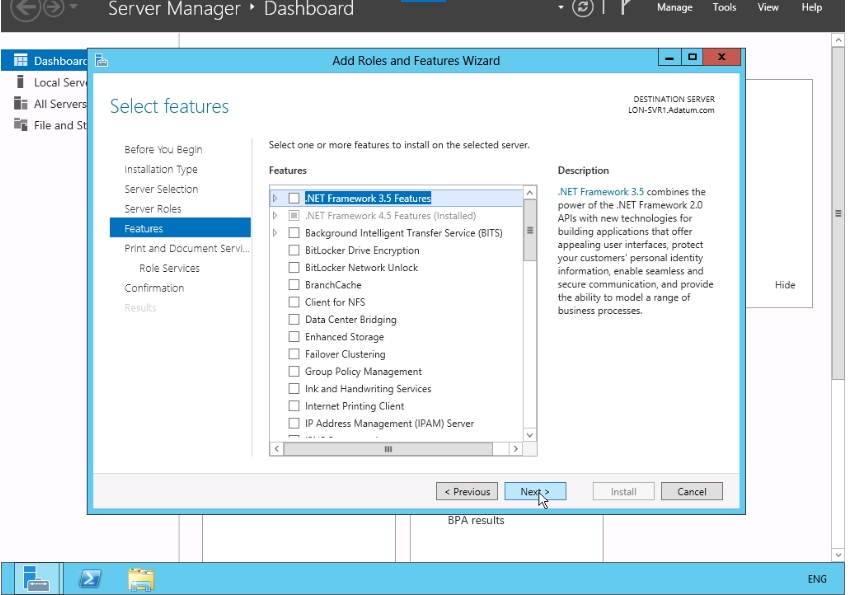Launch Windows PowerShell from the taskbar
848x595 pixels.
(90, 578)
